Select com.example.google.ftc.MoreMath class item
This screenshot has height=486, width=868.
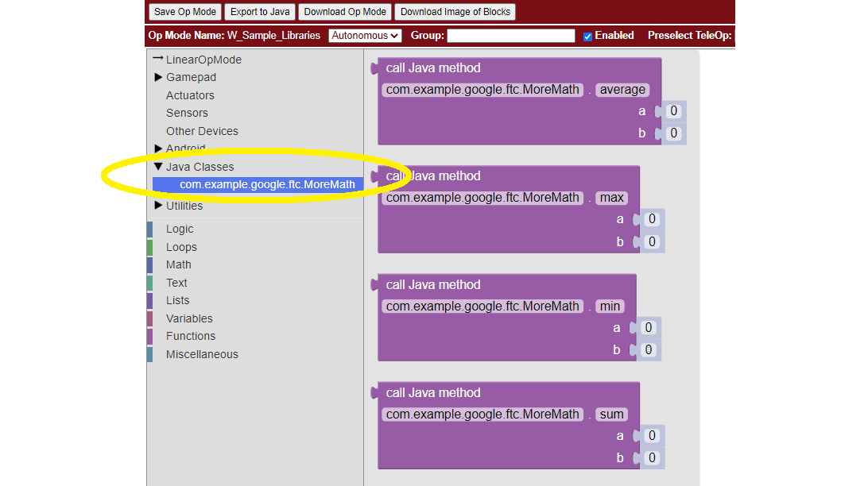pos(266,184)
